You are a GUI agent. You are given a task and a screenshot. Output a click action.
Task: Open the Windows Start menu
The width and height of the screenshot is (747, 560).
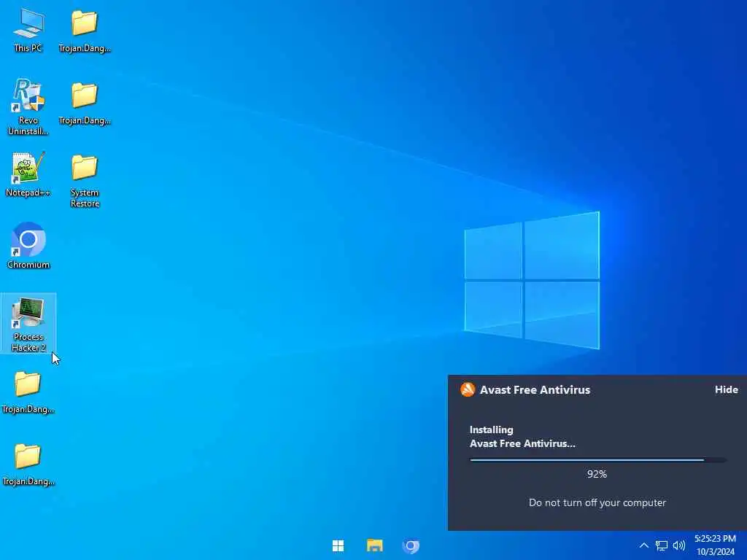click(x=338, y=545)
